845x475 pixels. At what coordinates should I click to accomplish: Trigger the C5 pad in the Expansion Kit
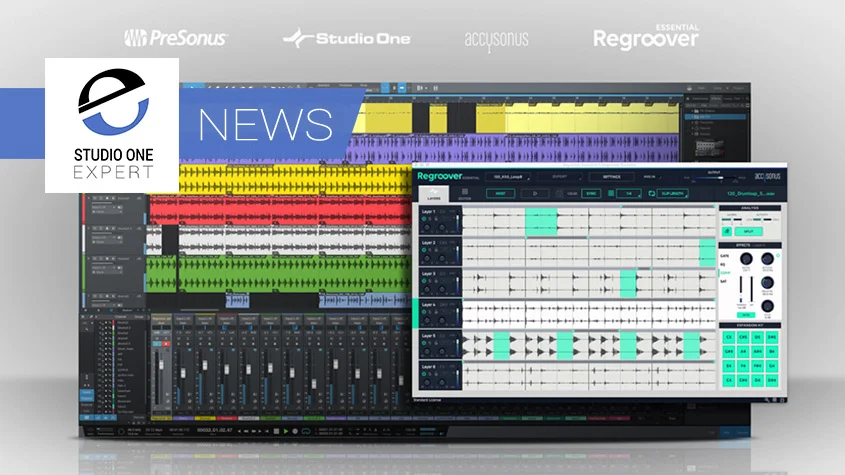729,338
